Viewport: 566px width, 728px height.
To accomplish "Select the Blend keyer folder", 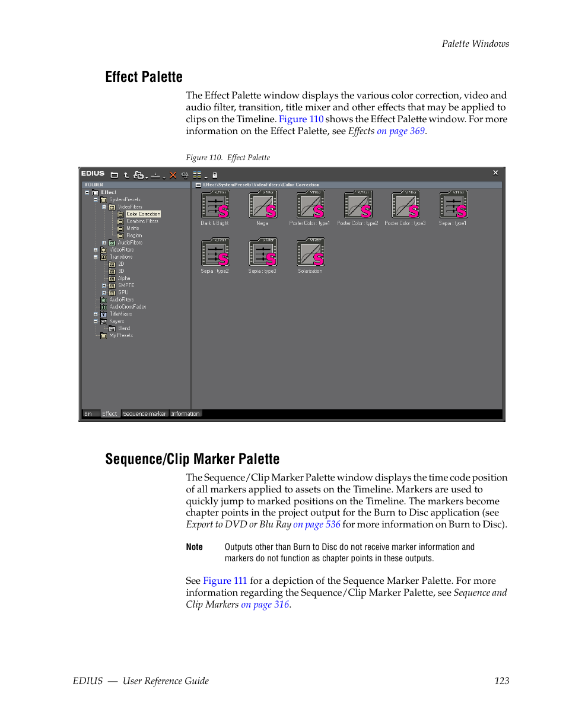I will pyautogui.click(x=124, y=328).
